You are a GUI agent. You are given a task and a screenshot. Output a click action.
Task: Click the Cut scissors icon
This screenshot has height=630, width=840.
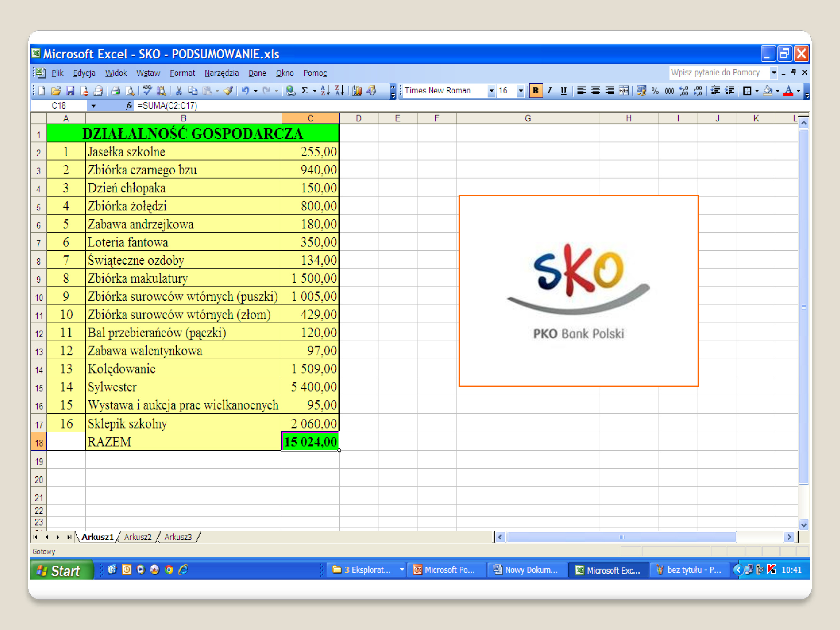(x=178, y=91)
